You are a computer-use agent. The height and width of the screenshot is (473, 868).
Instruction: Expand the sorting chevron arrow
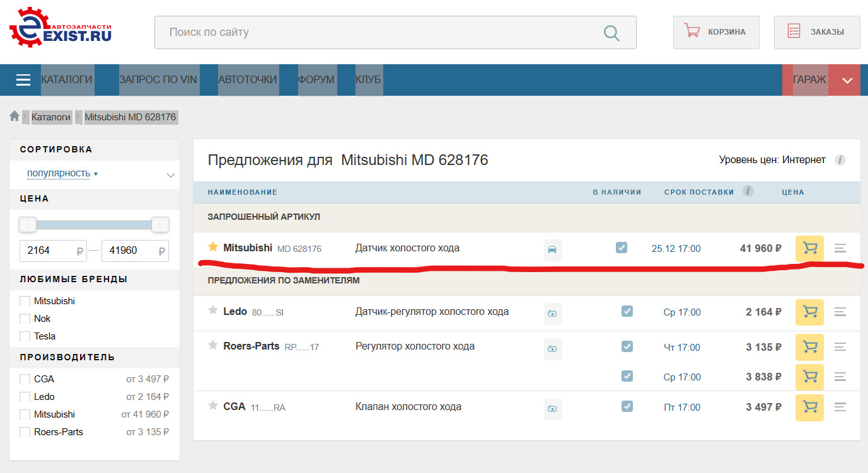(x=170, y=175)
